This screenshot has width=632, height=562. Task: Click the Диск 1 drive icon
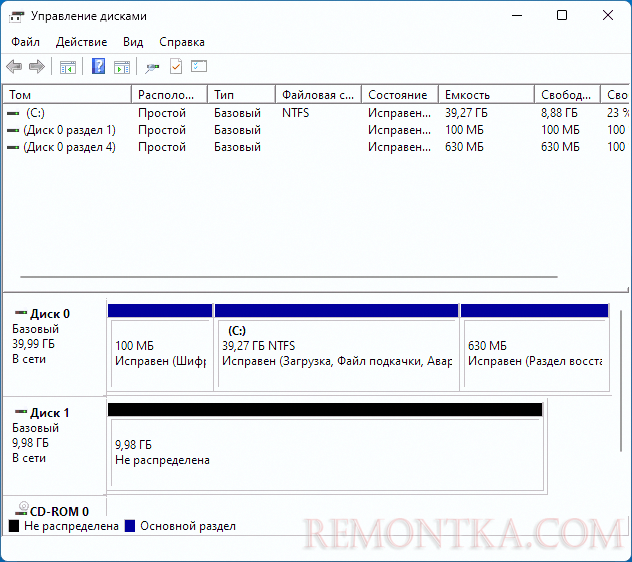[x=21, y=412]
